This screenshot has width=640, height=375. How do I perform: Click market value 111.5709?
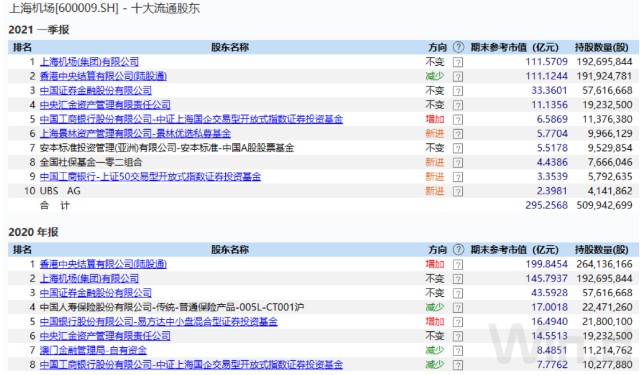point(547,62)
